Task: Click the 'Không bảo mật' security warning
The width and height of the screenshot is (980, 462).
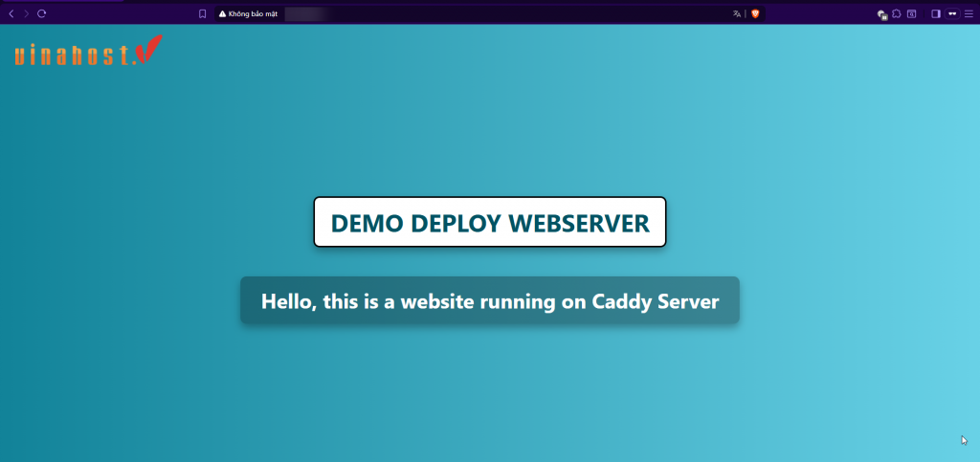Action: tap(252, 14)
